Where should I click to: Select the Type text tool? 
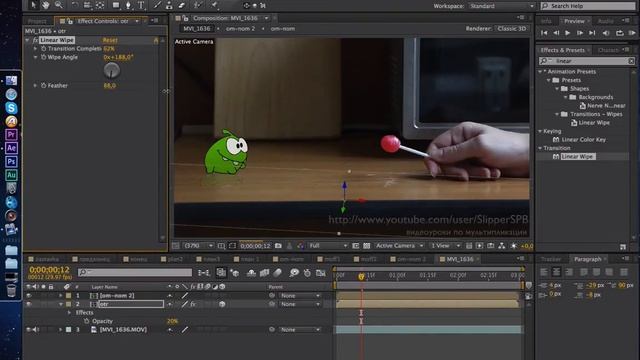tap(141, 5)
